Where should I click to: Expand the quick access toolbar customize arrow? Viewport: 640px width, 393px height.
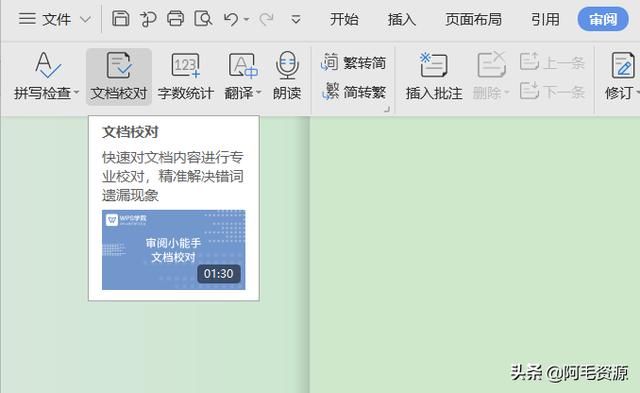pyautogui.click(x=296, y=19)
